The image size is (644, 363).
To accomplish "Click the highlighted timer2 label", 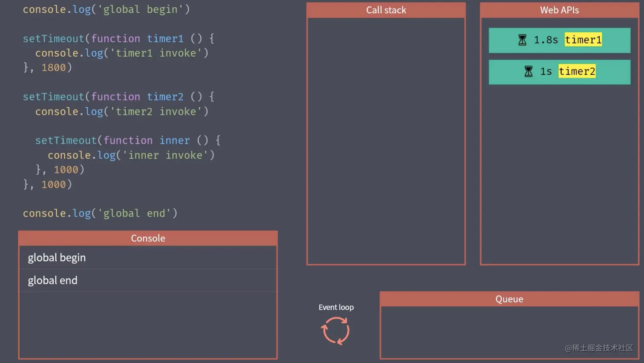I will (577, 71).
